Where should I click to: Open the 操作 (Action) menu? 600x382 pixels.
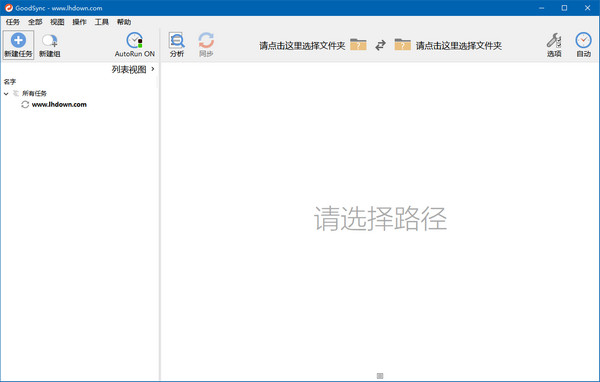79,22
